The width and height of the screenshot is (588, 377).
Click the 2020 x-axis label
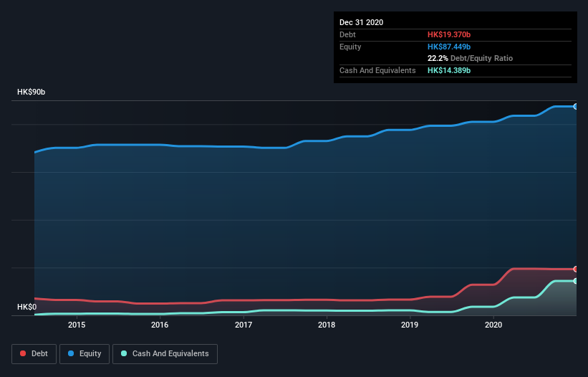[493, 325]
